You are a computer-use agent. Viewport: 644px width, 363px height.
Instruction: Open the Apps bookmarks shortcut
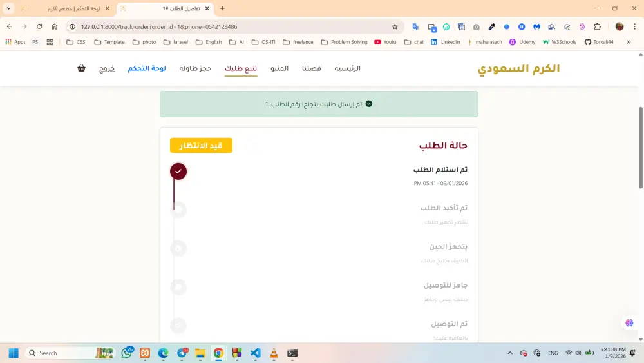pyautogui.click(x=15, y=42)
